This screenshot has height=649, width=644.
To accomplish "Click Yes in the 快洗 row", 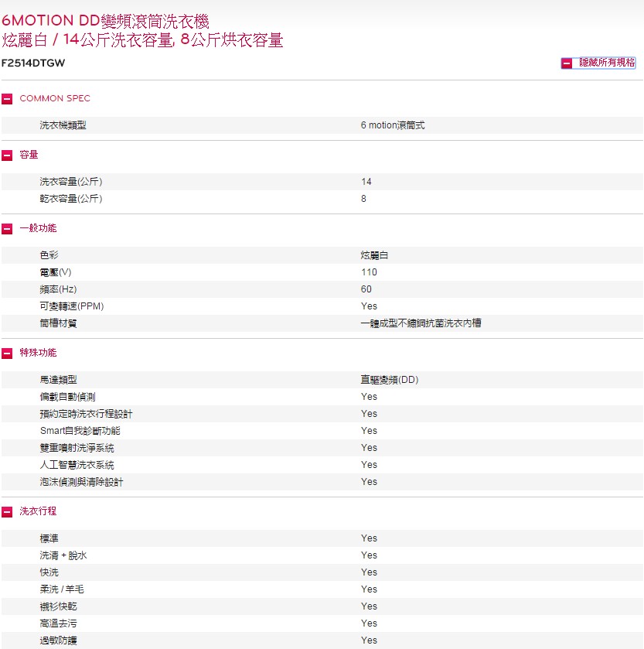I will pos(369,572).
